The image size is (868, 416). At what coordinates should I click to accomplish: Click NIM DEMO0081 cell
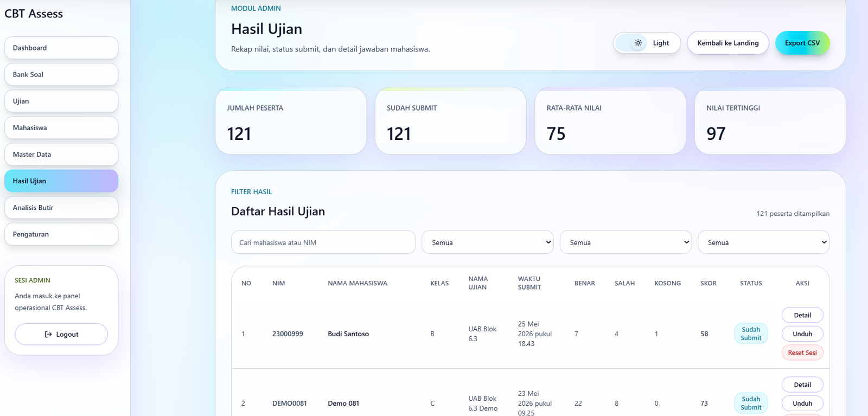290,403
